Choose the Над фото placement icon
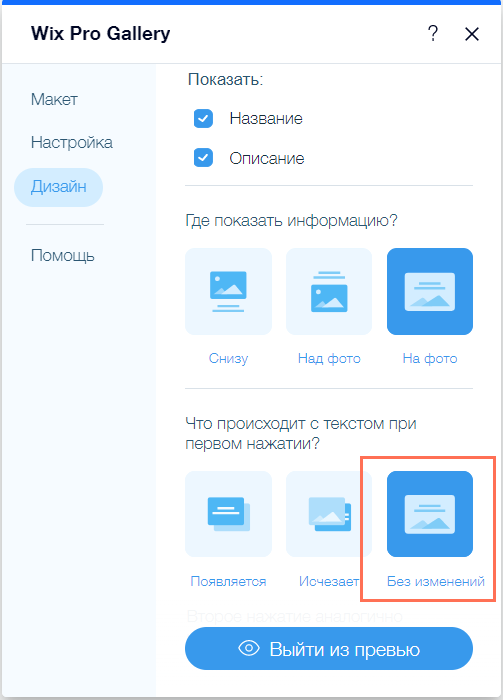 coord(329,292)
